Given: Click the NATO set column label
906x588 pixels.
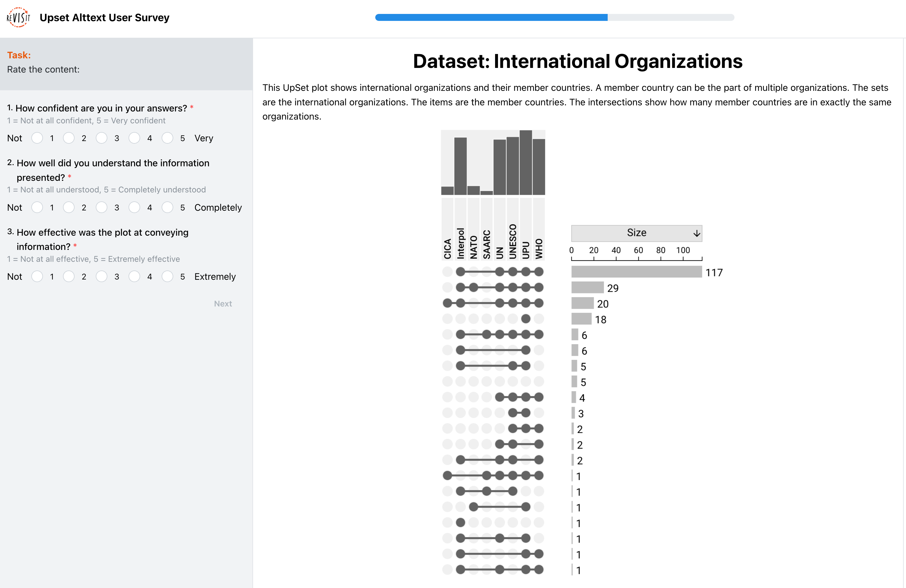Looking at the screenshot, I should point(474,247).
